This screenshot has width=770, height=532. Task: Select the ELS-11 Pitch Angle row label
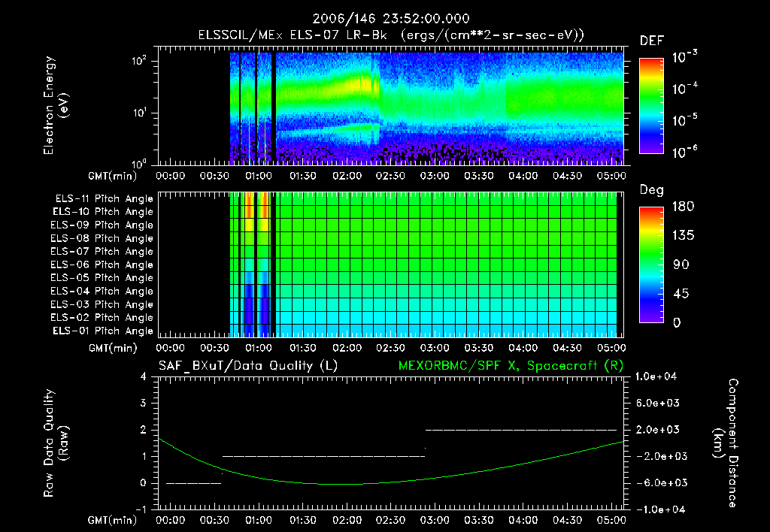coord(104,199)
